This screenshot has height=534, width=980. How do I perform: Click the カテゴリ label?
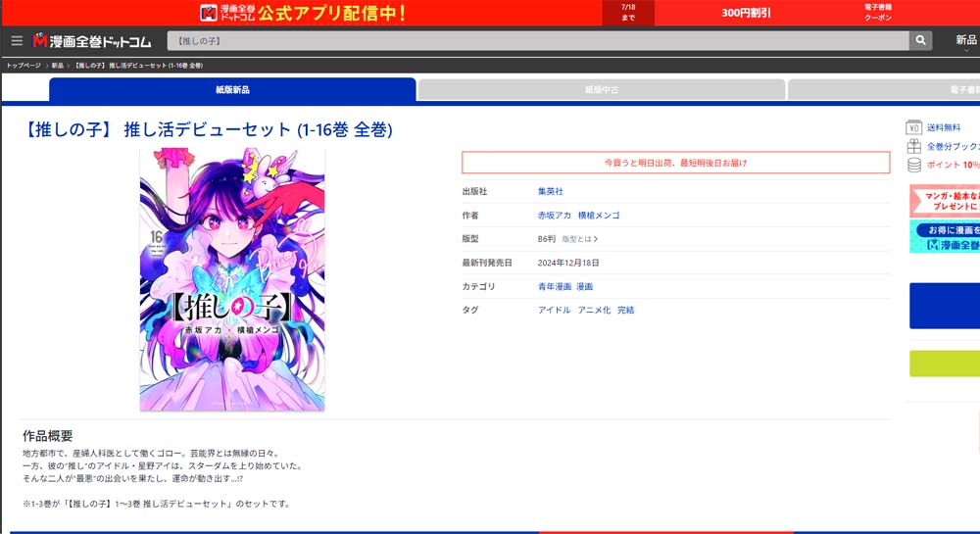pyautogui.click(x=478, y=286)
